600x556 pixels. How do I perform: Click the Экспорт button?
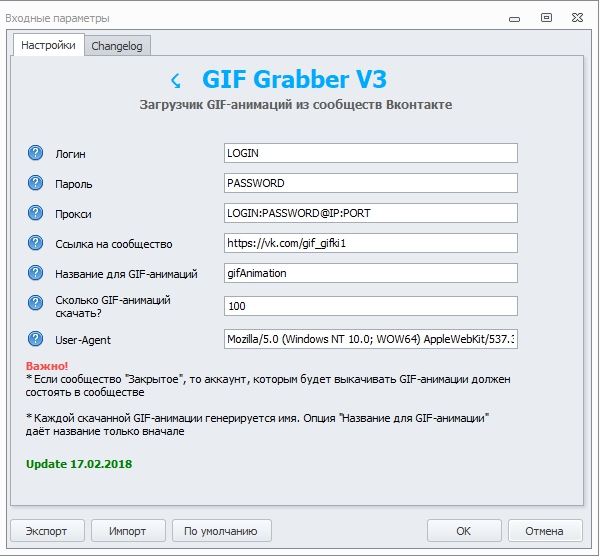point(47,530)
